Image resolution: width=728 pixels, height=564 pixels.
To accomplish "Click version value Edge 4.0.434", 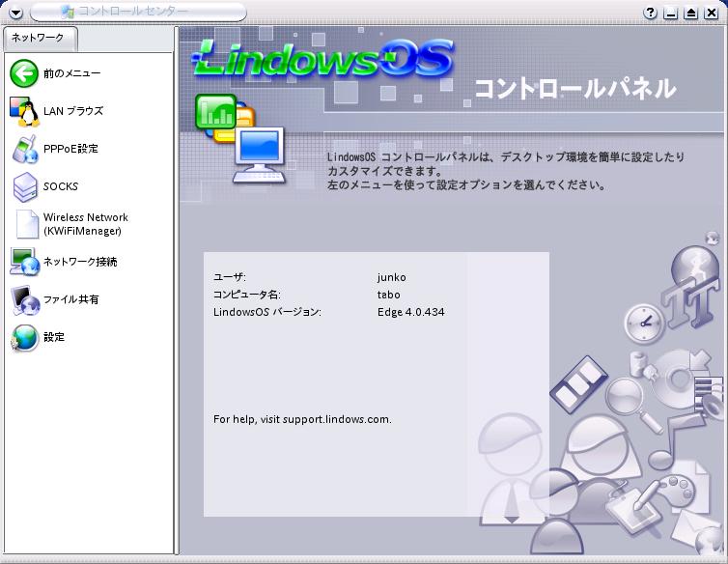I will [411, 312].
